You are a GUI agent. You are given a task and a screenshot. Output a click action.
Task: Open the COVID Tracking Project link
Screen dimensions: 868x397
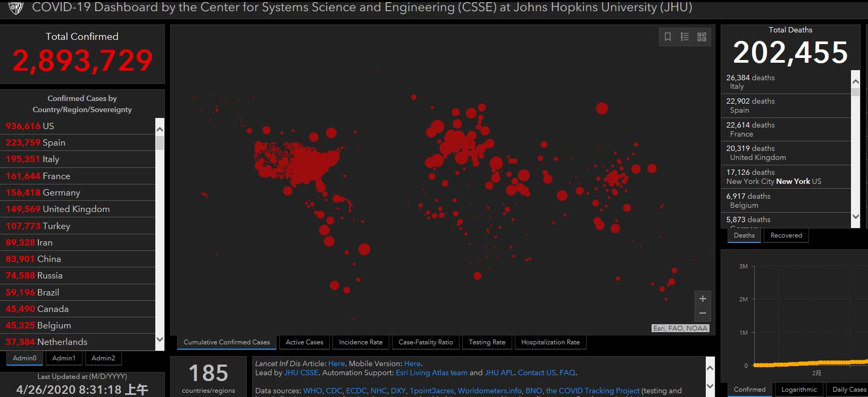(x=593, y=391)
